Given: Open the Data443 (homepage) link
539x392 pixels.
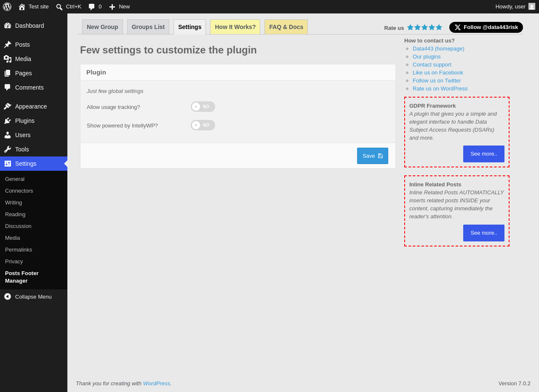Looking at the screenshot, I should coord(438,49).
